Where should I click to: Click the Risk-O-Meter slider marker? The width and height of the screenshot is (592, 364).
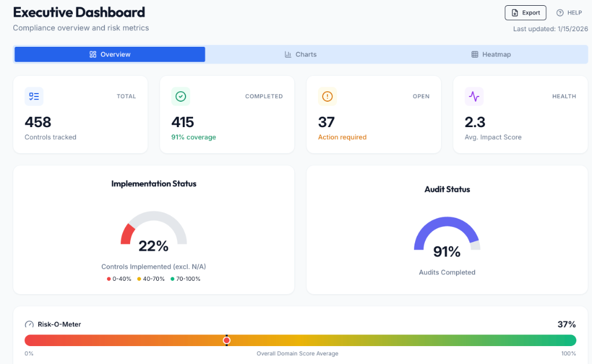[x=227, y=341]
